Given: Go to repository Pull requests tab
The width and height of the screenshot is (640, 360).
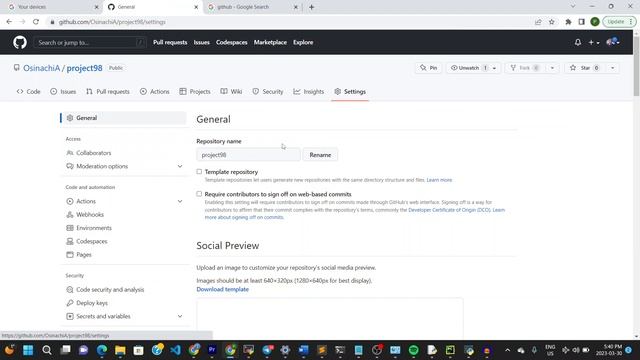Looking at the screenshot, I should point(108,91).
